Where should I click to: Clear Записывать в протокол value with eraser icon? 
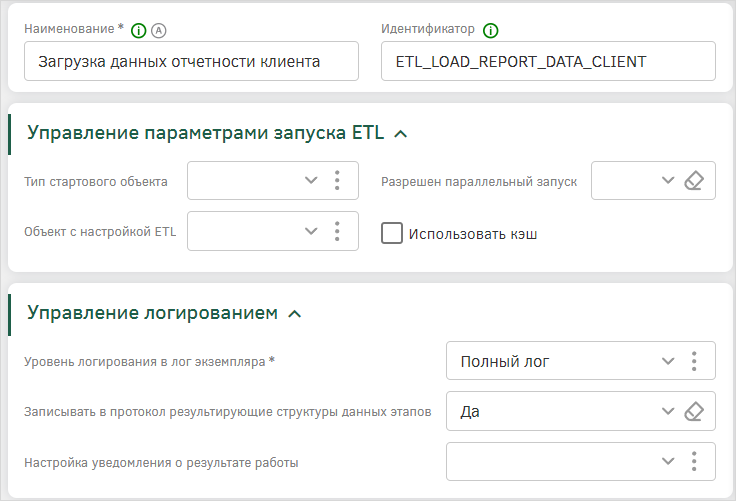pos(694,412)
